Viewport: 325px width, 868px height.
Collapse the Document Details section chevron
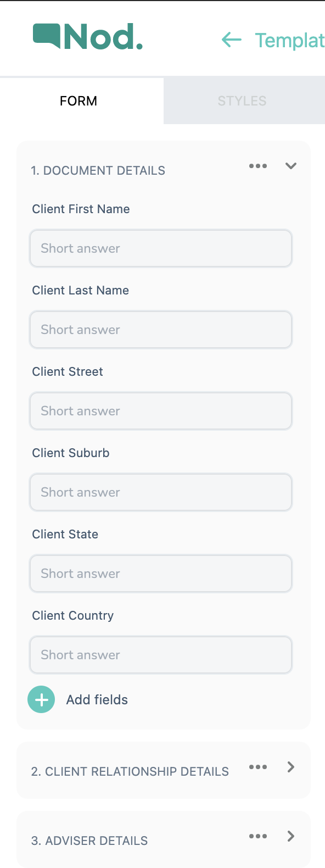pos(291,166)
